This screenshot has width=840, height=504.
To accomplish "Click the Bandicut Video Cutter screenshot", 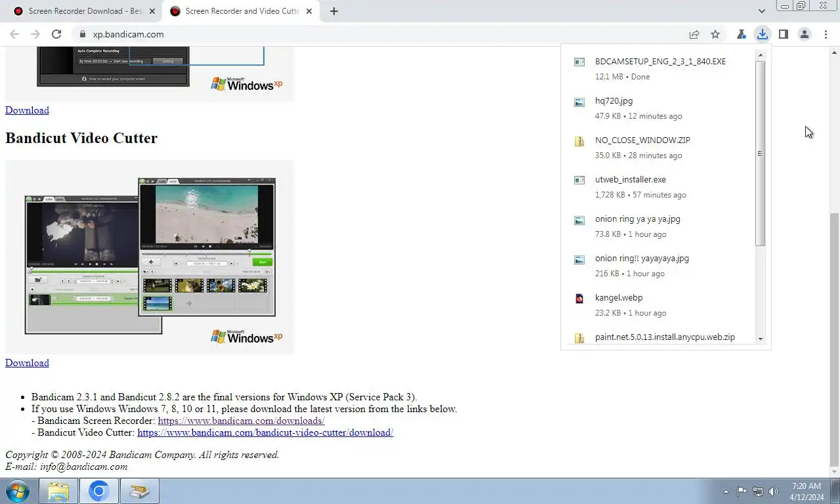I will [150, 257].
